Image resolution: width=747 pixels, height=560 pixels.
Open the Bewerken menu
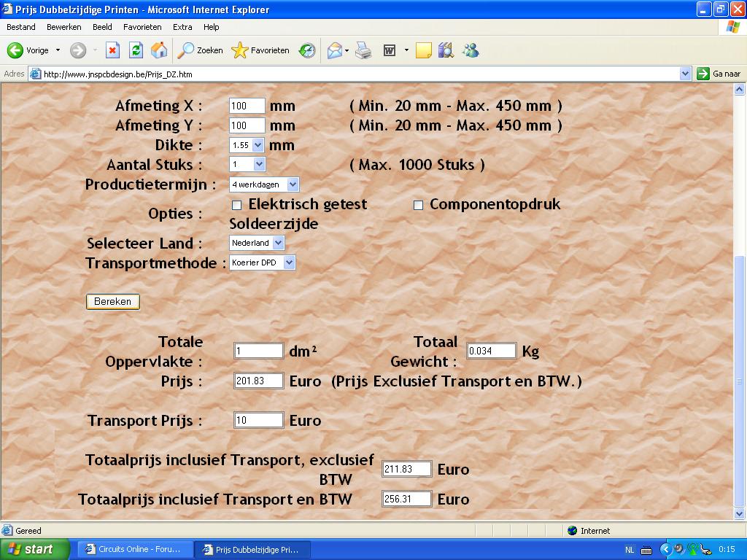[64, 27]
